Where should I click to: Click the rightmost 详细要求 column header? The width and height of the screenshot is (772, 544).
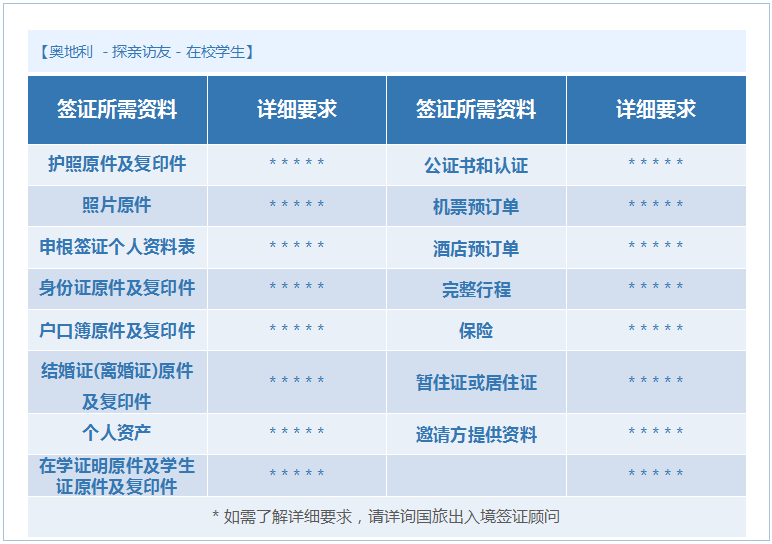click(656, 109)
